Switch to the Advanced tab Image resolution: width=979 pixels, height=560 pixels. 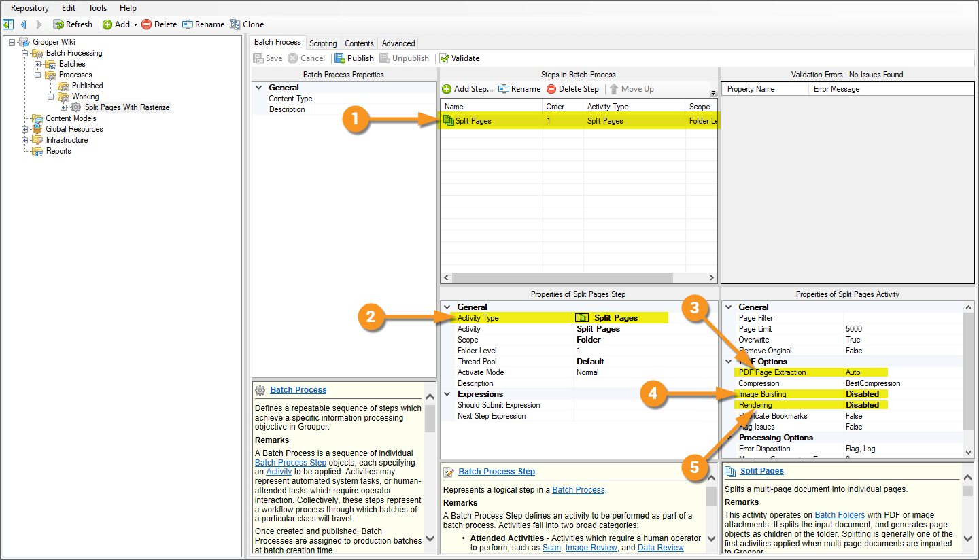click(x=398, y=43)
